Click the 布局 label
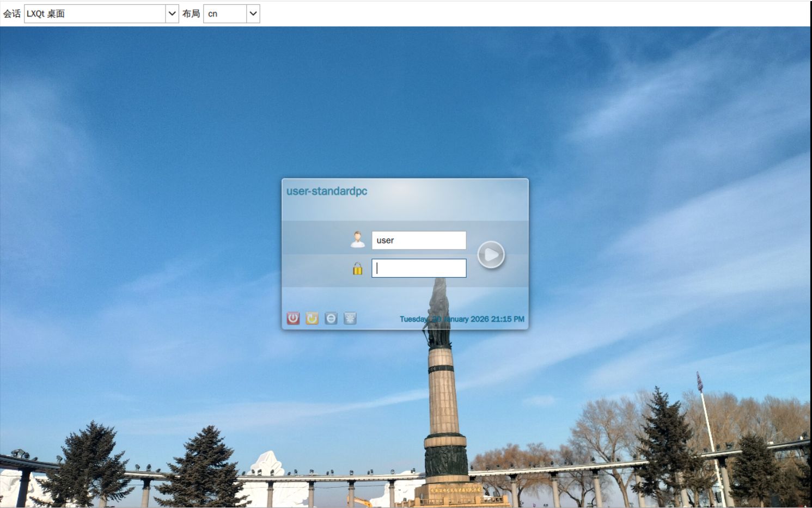 191,14
